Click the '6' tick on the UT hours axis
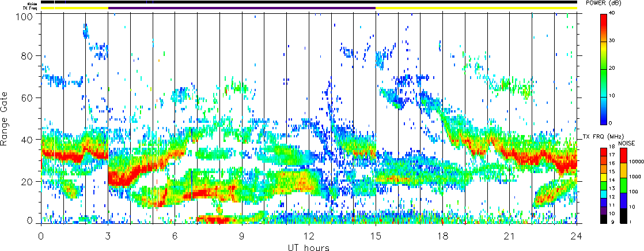 click(x=175, y=237)
